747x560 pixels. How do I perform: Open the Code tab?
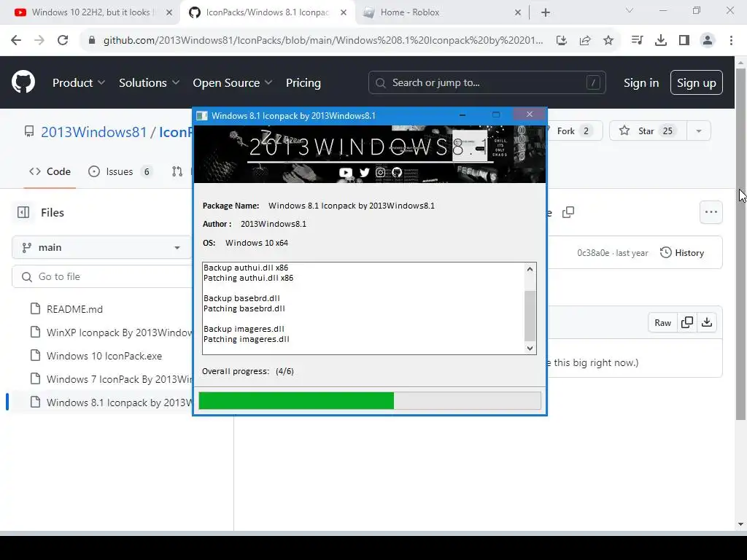point(50,171)
